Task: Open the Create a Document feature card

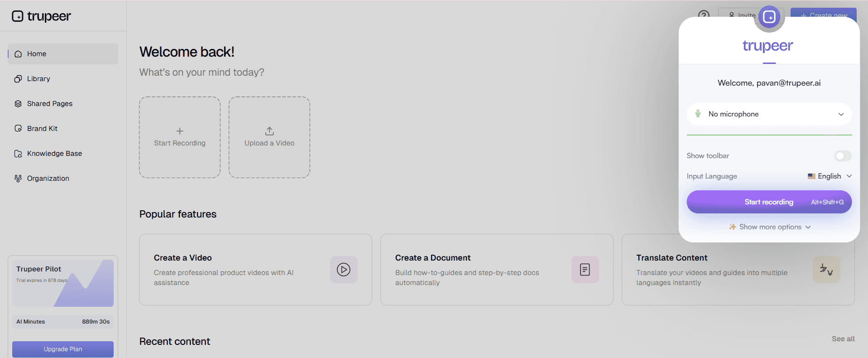Action: [497, 270]
